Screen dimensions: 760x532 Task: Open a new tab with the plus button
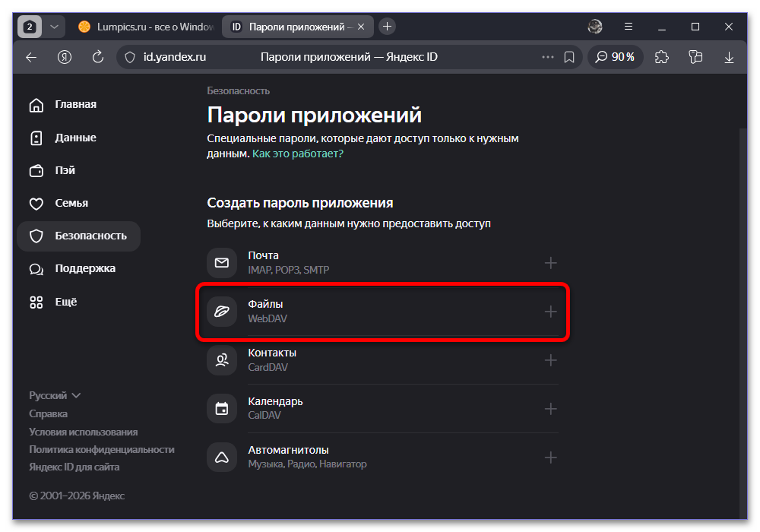pyautogui.click(x=387, y=27)
